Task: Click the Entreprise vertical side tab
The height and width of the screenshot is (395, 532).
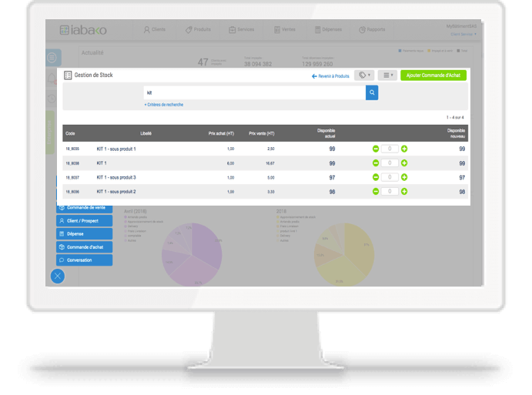Action: coord(50,132)
